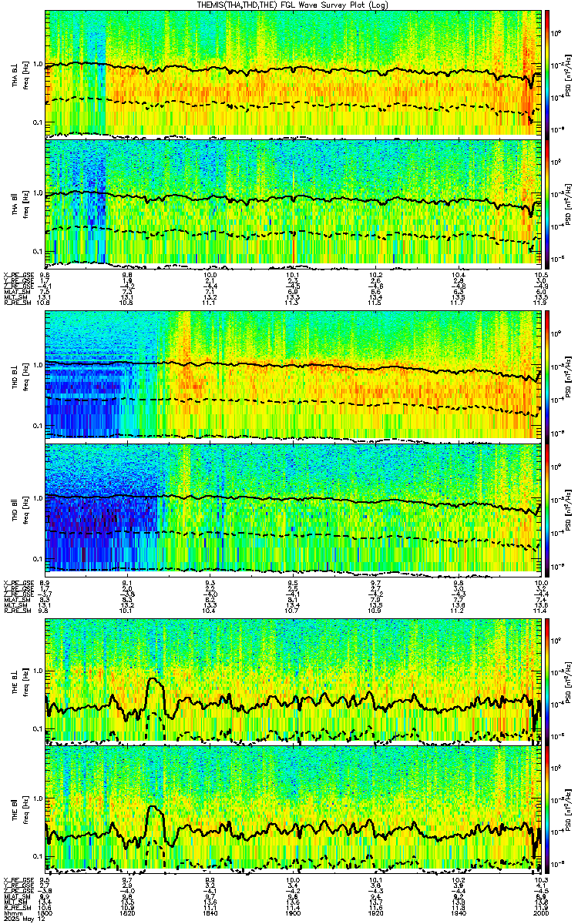This screenshot has width=578, height=924.
Task: Click the 1900 time tick label
Action: click(x=293, y=912)
